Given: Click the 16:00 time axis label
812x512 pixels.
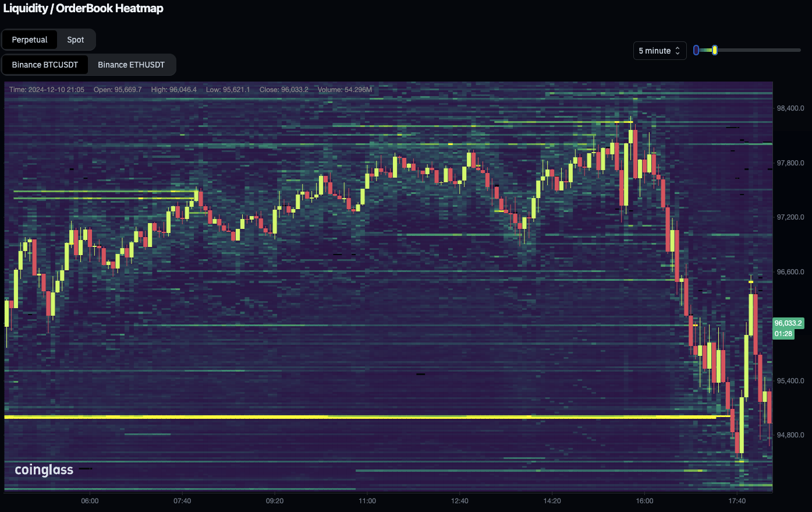Looking at the screenshot, I should point(644,501).
